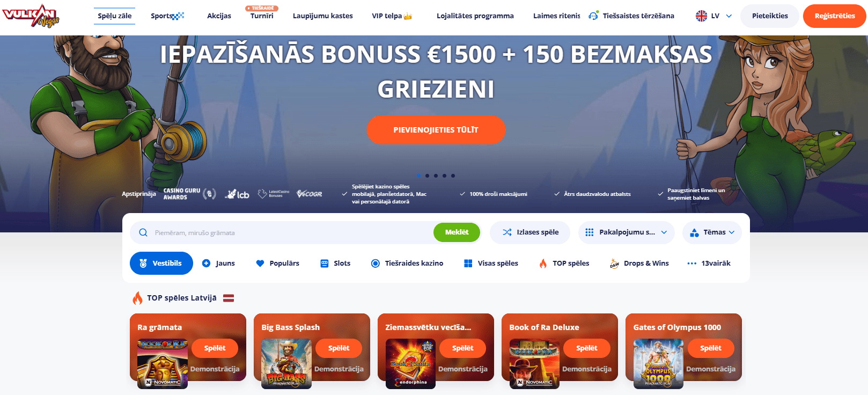The width and height of the screenshot is (868, 395).
Task: Select the last banner carousel dot
Action: tap(453, 175)
